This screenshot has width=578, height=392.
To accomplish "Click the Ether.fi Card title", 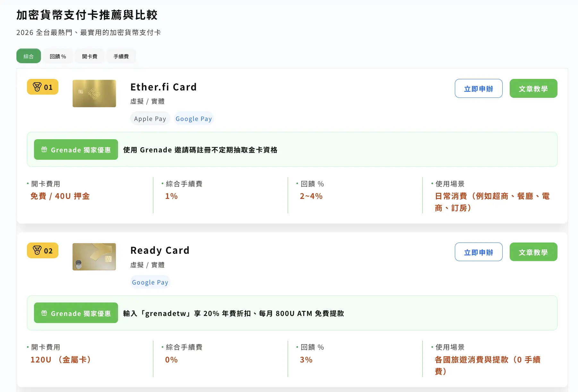I will [x=163, y=87].
